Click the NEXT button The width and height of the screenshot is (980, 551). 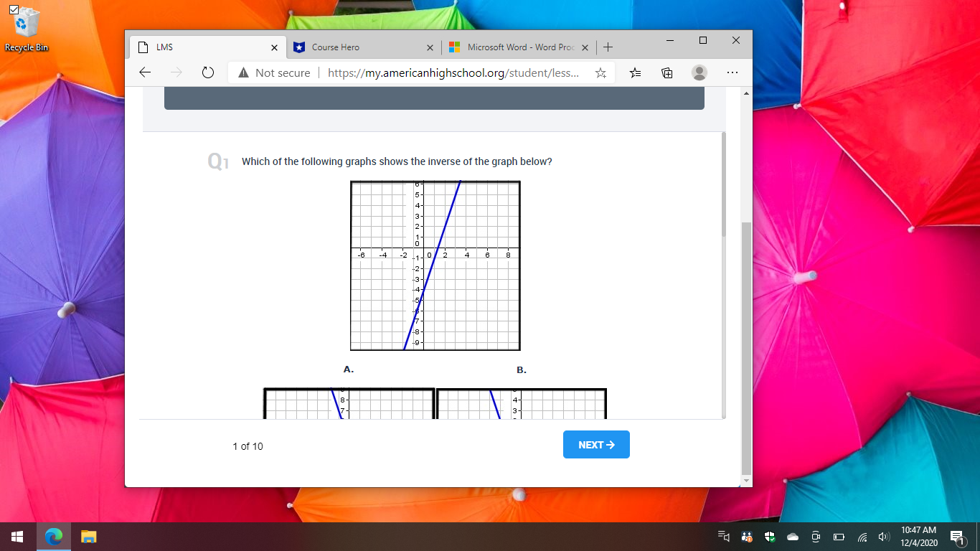click(596, 445)
